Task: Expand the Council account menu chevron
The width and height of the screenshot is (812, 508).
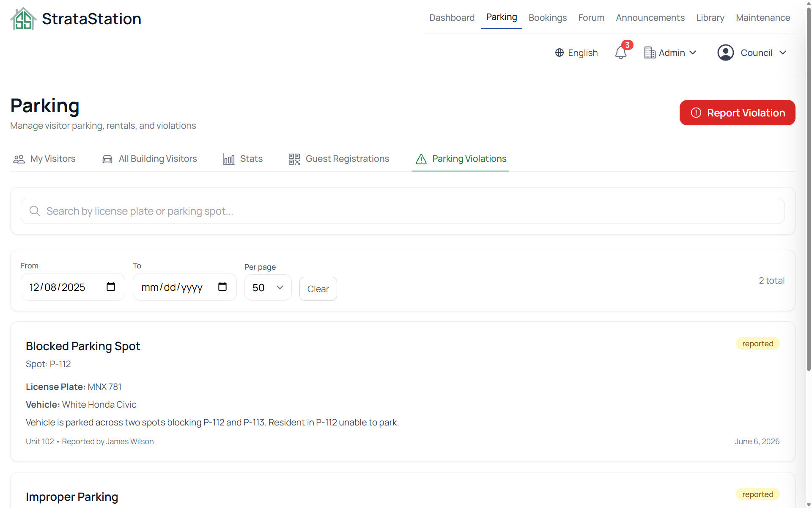Action: 783,52
